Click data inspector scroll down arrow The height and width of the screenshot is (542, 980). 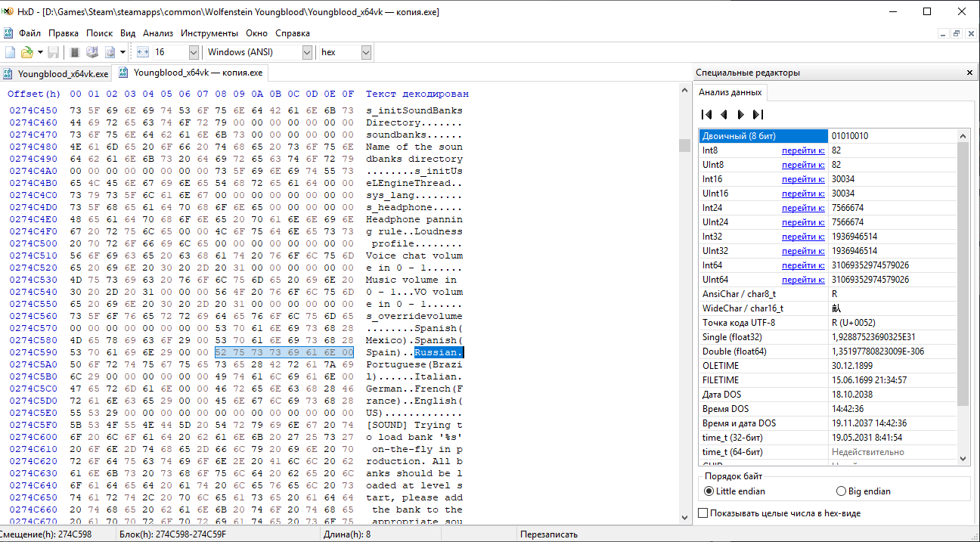point(963,458)
